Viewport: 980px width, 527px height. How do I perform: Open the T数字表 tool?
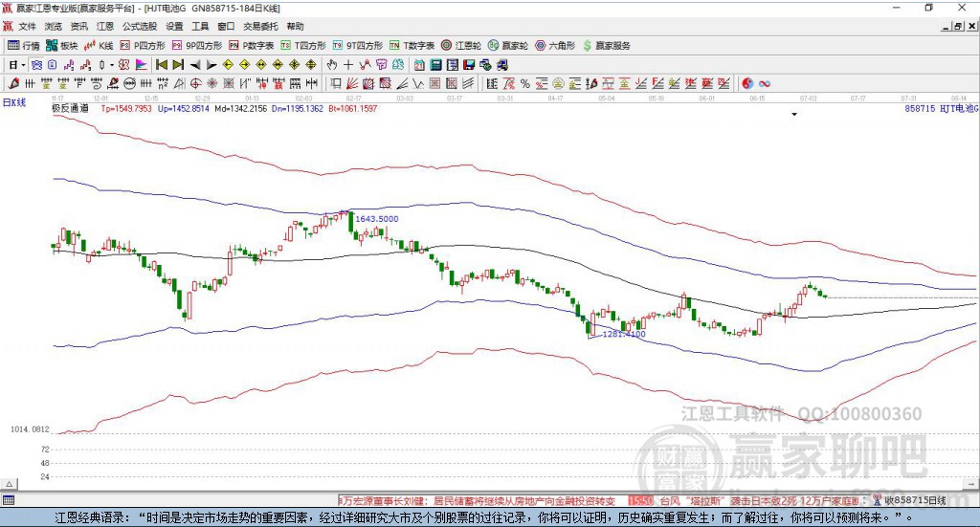(412, 46)
